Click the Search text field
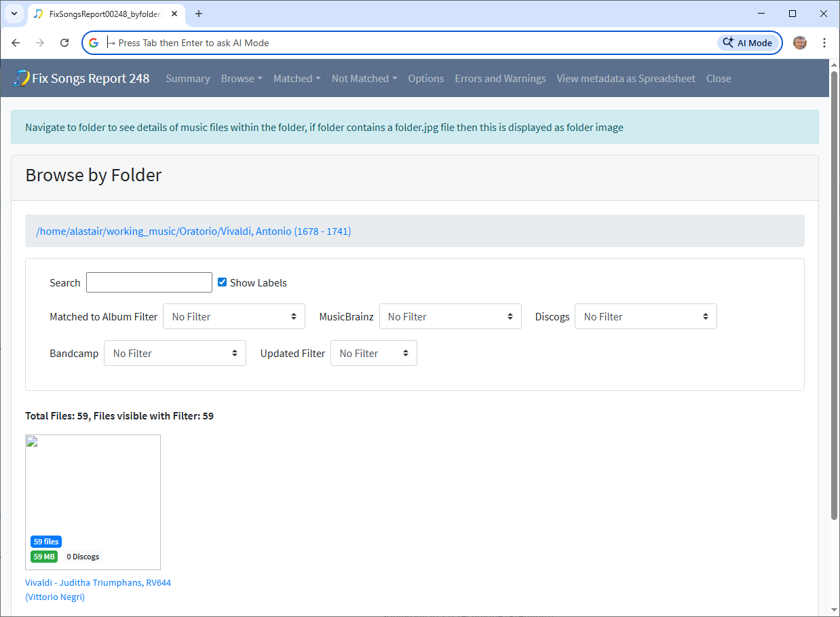840x617 pixels. pyautogui.click(x=149, y=282)
